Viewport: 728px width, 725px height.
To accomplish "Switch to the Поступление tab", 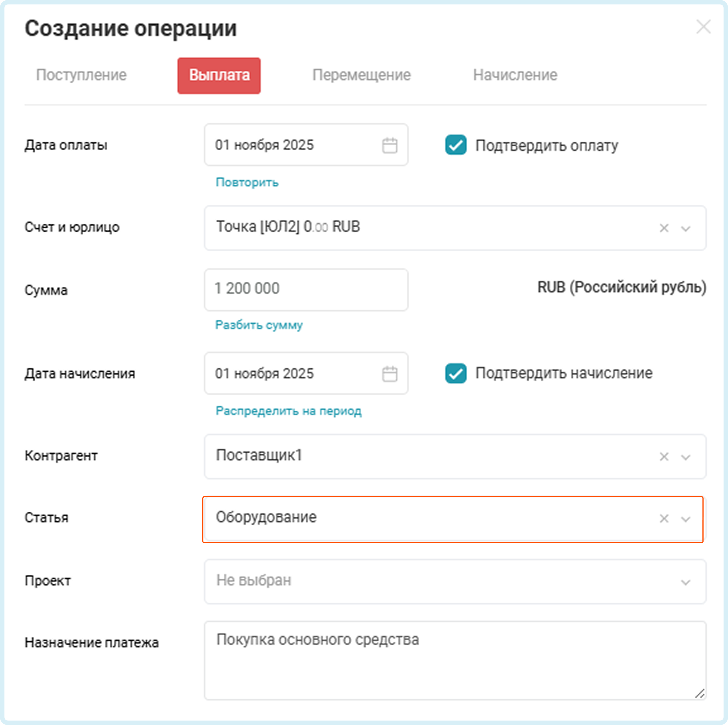I will click(81, 75).
